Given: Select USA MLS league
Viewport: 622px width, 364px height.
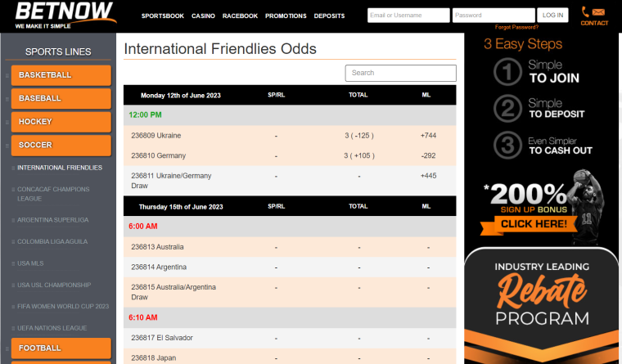Looking at the screenshot, I should 30,263.
